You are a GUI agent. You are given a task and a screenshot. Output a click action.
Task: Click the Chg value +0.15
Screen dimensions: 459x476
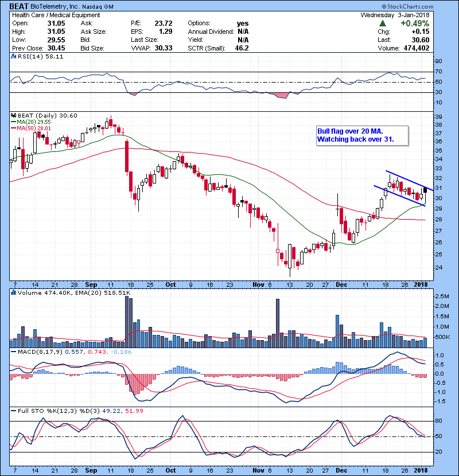[421, 32]
